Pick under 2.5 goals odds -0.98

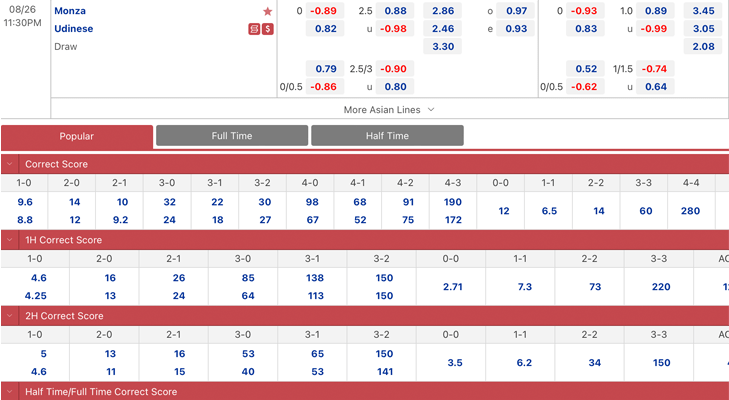[x=395, y=29]
